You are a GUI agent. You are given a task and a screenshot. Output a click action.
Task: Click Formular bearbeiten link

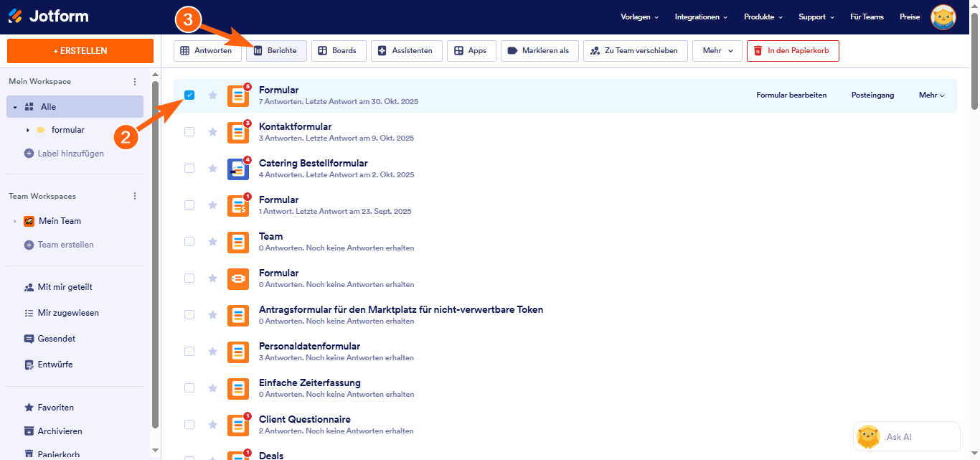[791, 95]
